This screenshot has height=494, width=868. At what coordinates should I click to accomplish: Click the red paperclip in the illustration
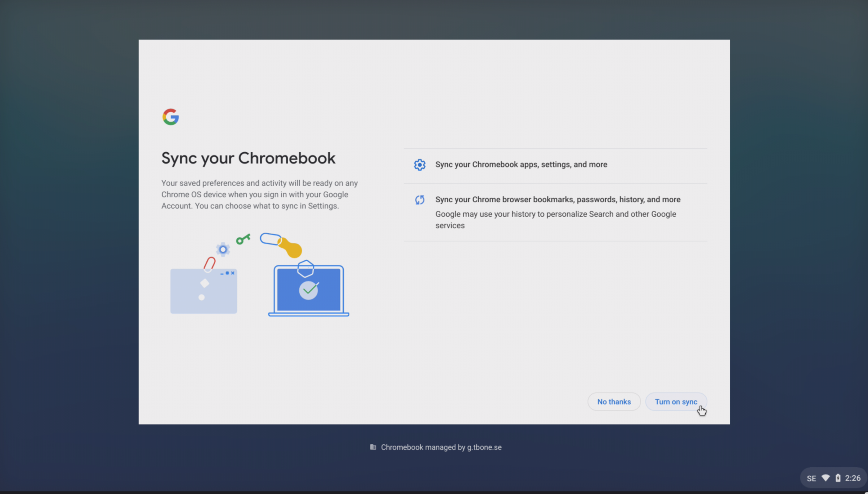tap(209, 263)
